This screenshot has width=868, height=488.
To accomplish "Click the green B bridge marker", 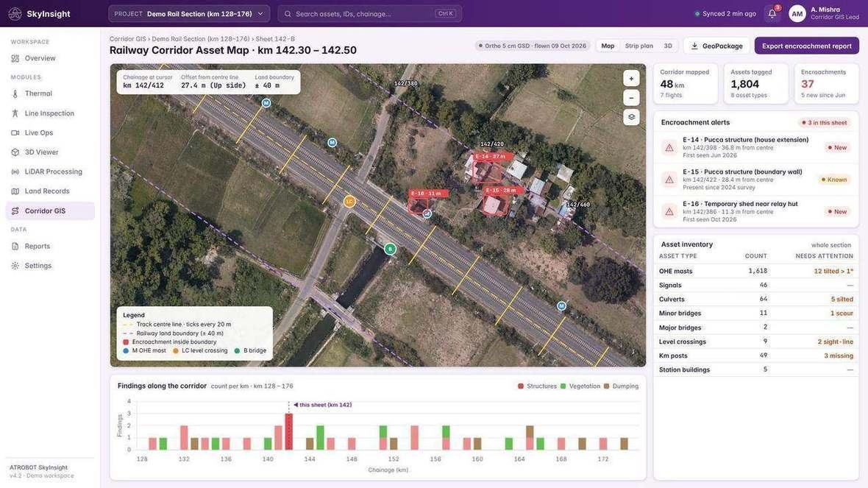I will tap(391, 250).
